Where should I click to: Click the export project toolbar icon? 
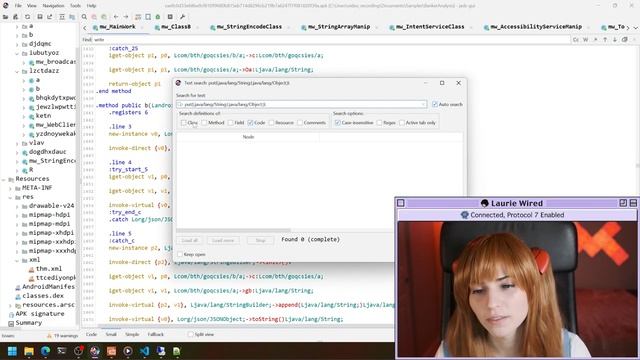(49, 17)
